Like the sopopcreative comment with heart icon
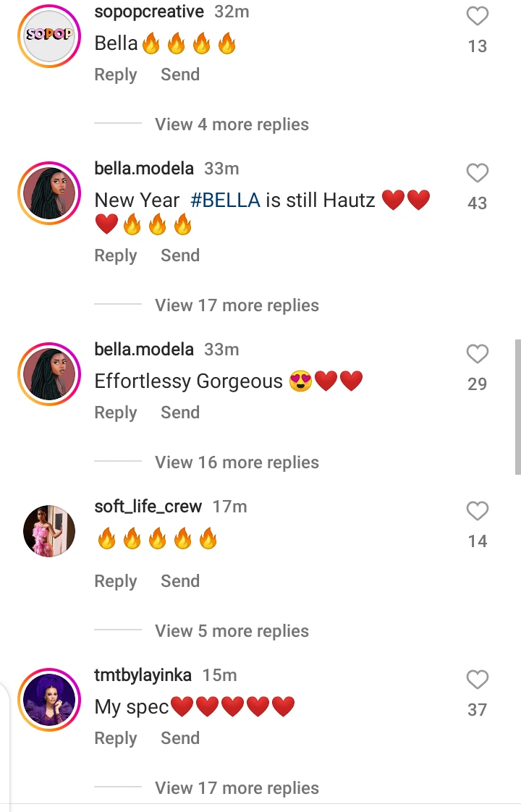 [x=477, y=16]
